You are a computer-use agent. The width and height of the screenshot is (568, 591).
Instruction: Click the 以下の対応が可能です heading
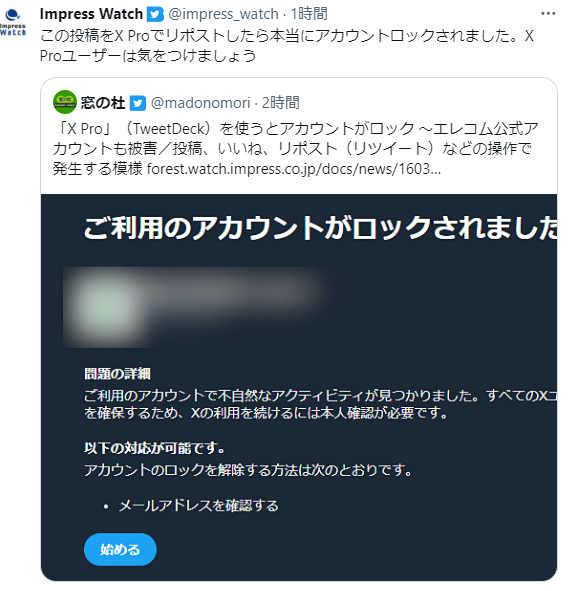(x=155, y=448)
